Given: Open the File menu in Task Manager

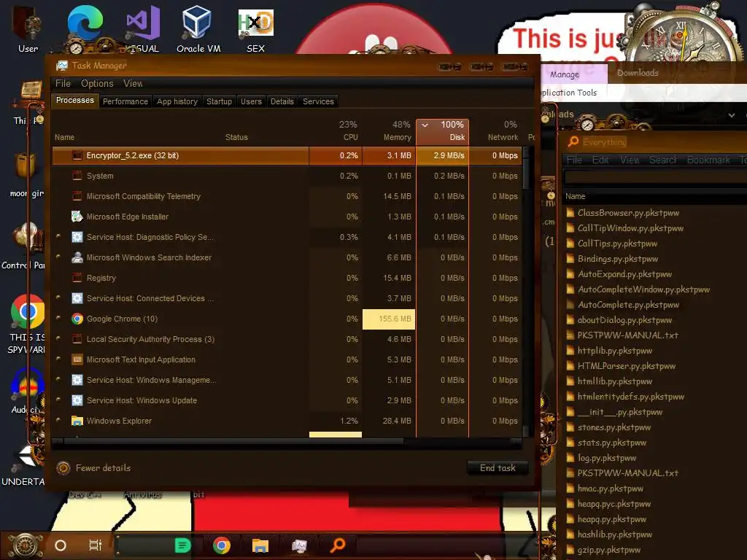Looking at the screenshot, I should [x=63, y=83].
